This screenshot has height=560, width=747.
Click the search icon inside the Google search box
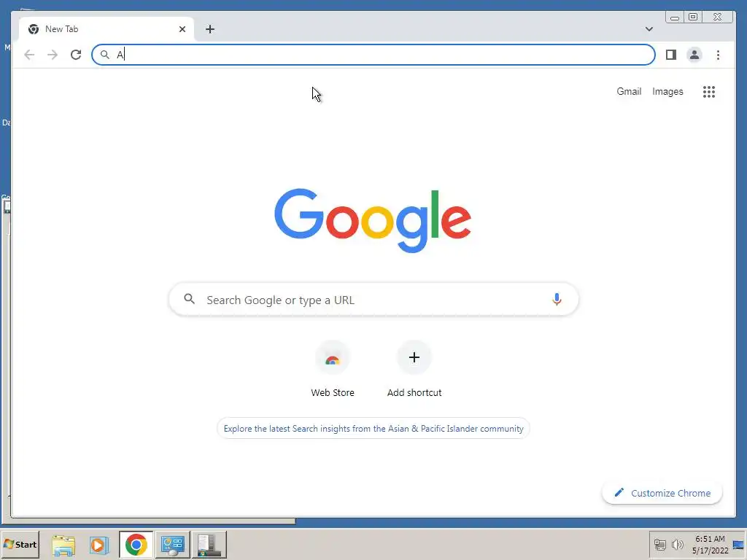coord(190,299)
